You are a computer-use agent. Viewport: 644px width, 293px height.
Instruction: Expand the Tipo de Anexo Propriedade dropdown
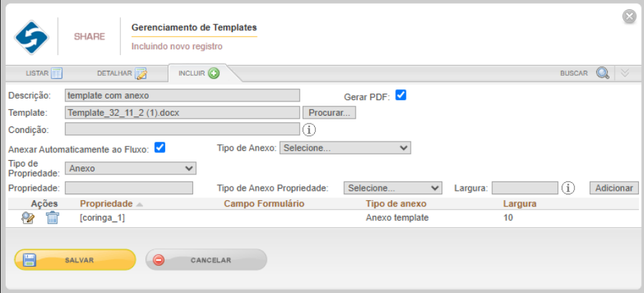tap(393, 188)
